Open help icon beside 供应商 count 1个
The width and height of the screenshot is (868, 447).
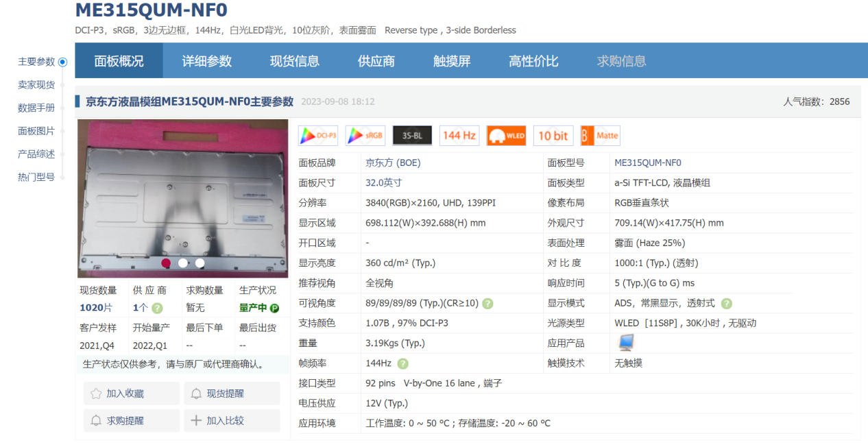coord(157,309)
